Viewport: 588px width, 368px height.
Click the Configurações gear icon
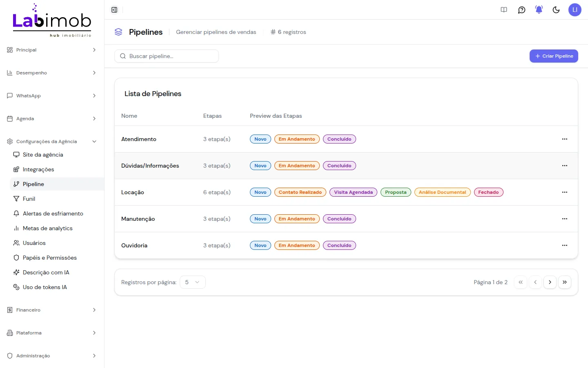[10, 141]
